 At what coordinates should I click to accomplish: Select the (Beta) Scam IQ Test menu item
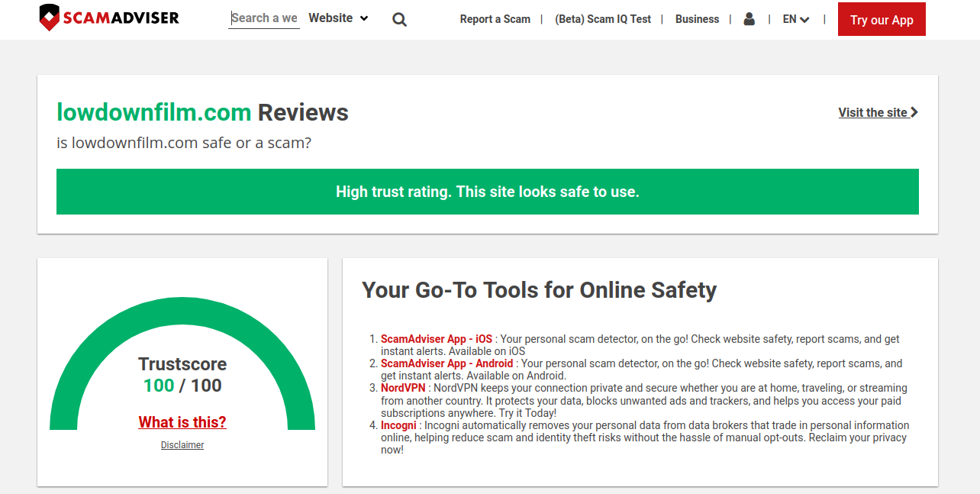tap(603, 19)
